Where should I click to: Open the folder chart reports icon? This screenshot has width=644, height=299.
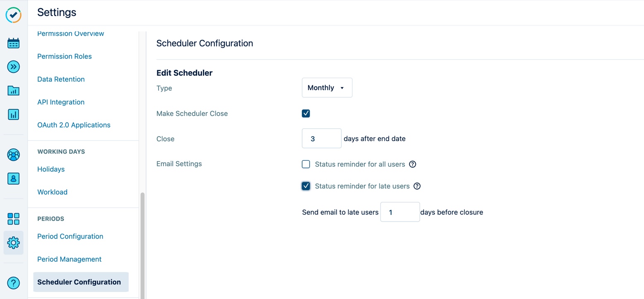click(14, 90)
